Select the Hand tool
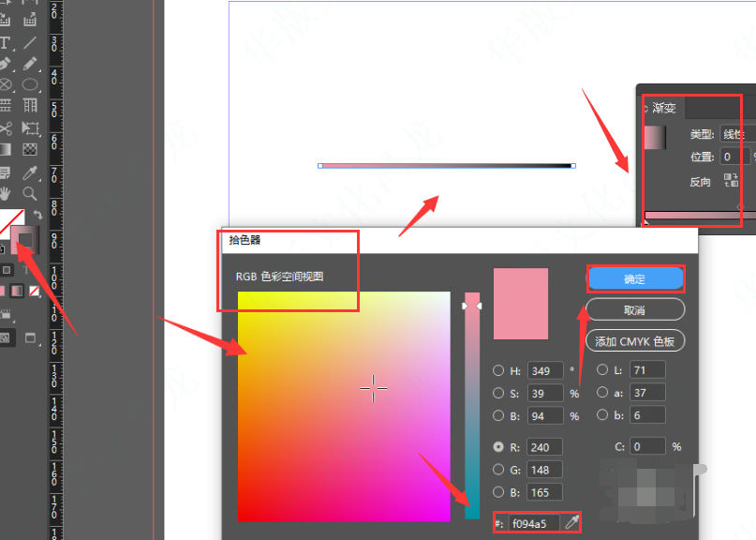 click(5, 194)
